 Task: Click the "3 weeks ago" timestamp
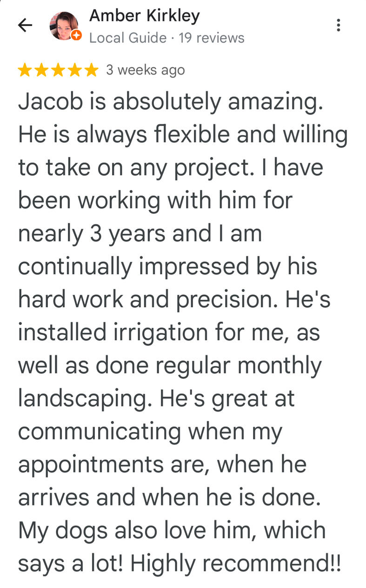coord(145,70)
